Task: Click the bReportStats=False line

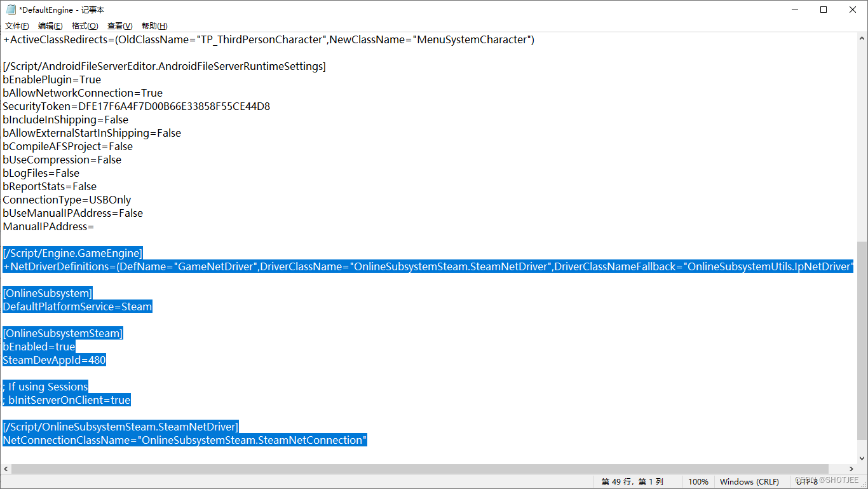Action: point(50,186)
